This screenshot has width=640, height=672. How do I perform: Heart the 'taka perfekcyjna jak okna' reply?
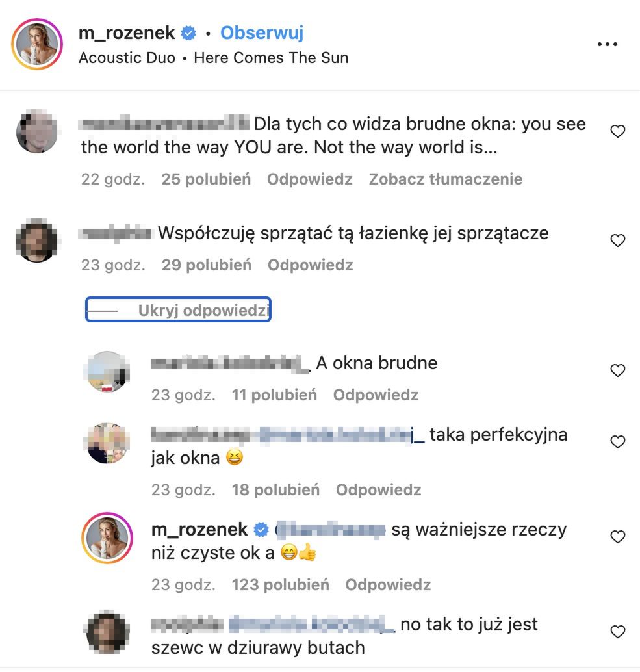[618, 443]
